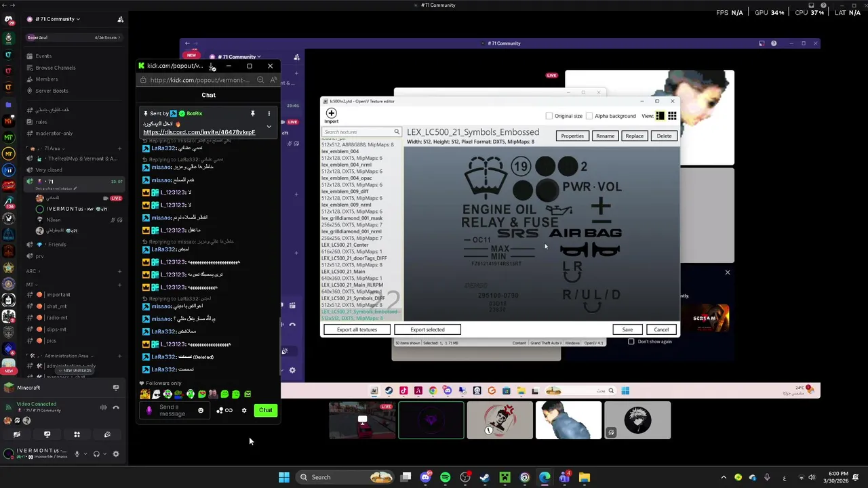The image size is (868, 488).
Task: Open the emoji picker in Kick chat
Action: (200, 410)
